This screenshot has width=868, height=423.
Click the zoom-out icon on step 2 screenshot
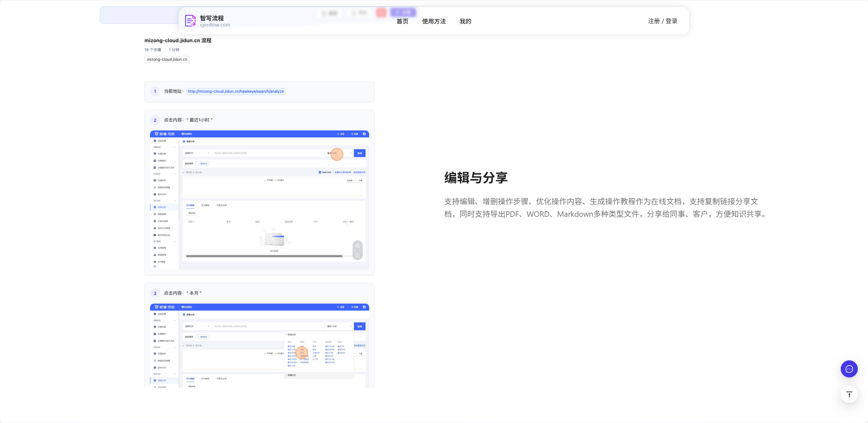(357, 255)
